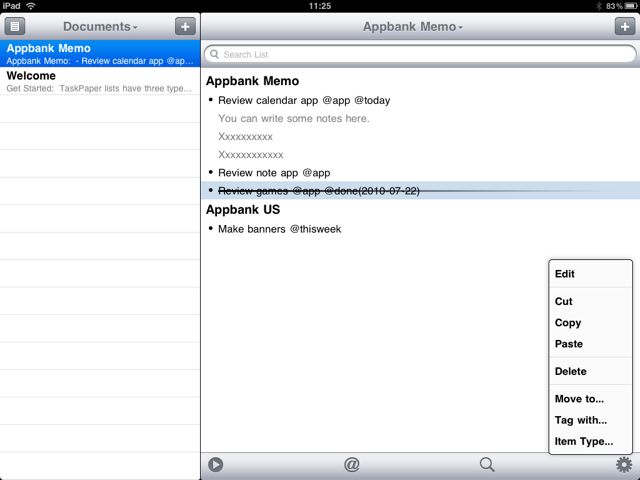This screenshot has width=640, height=480.
Task: Tap the Bluetooth status icon
Action: click(599, 6)
